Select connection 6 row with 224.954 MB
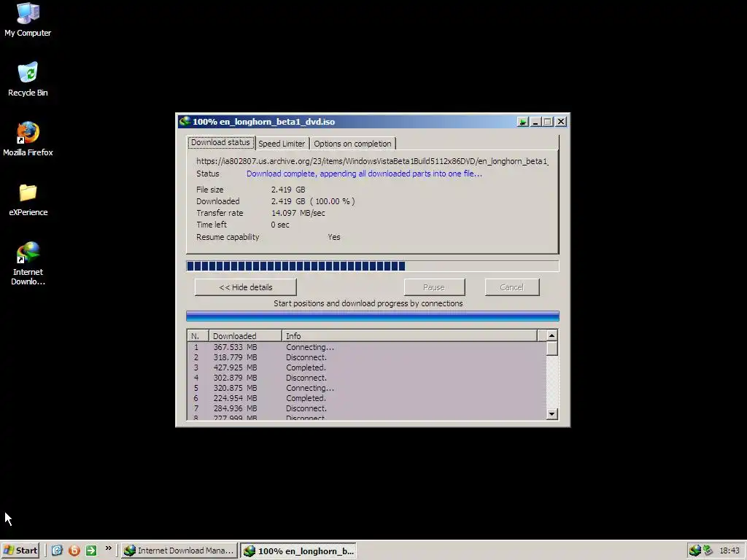Image resolution: width=747 pixels, height=560 pixels. (367, 398)
